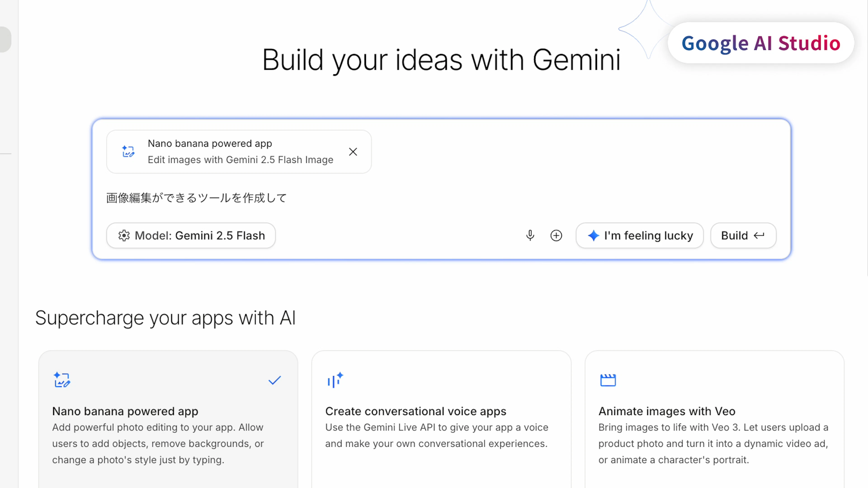Click the gear icon in Model selector
This screenshot has width=868, height=488.
(124, 235)
